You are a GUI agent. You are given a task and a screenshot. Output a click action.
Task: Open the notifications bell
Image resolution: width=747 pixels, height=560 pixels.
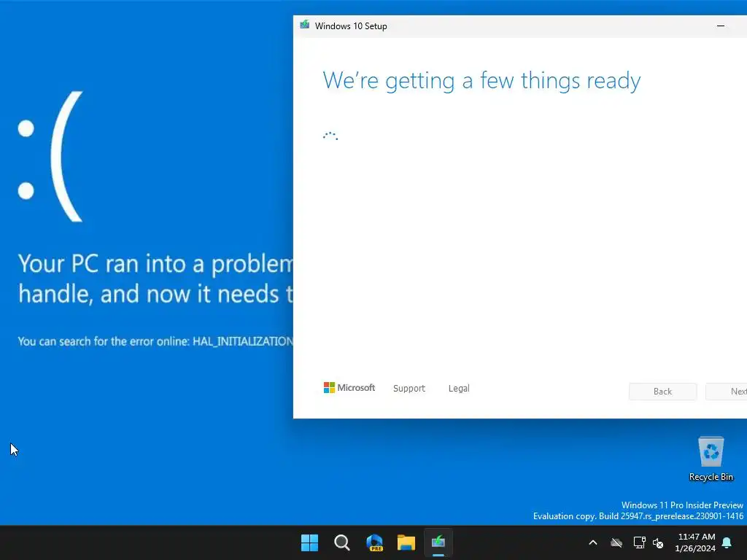pyautogui.click(x=727, y=542)
